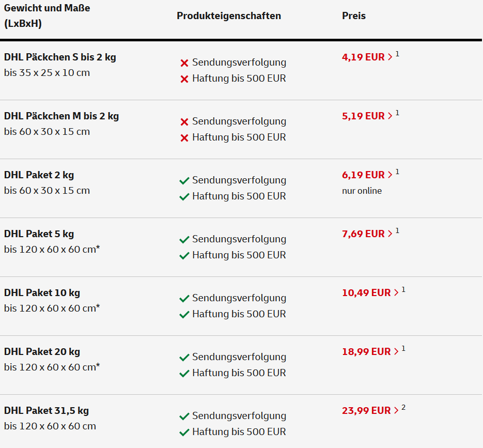Click the red X beside Päckchen S Haftung

coord(184,79)
